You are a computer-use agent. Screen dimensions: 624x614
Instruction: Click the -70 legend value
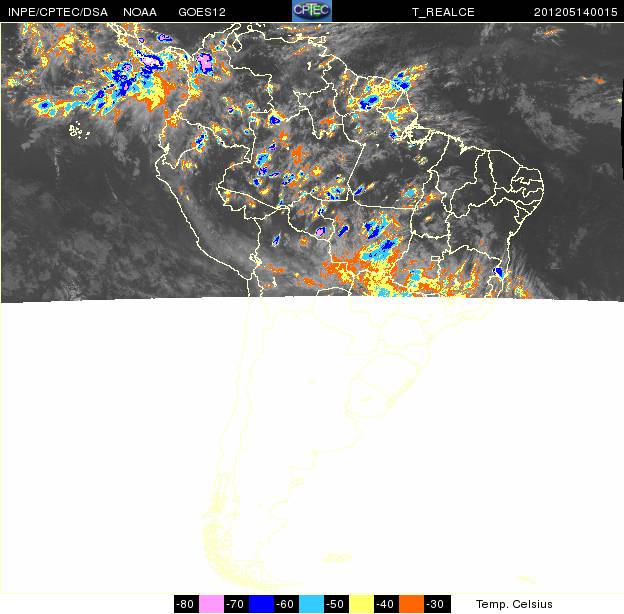236,604
